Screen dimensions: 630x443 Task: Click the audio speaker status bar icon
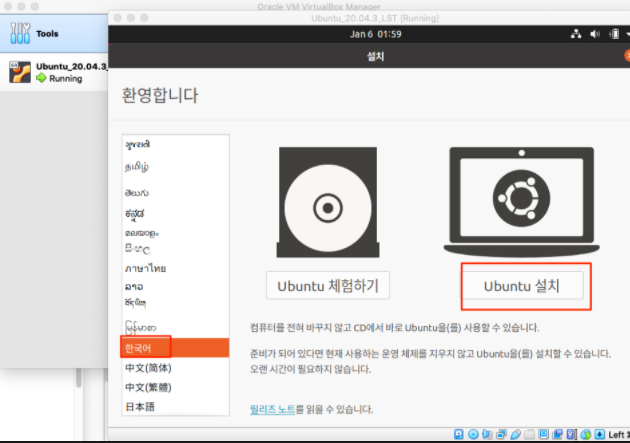coord(487,434)
